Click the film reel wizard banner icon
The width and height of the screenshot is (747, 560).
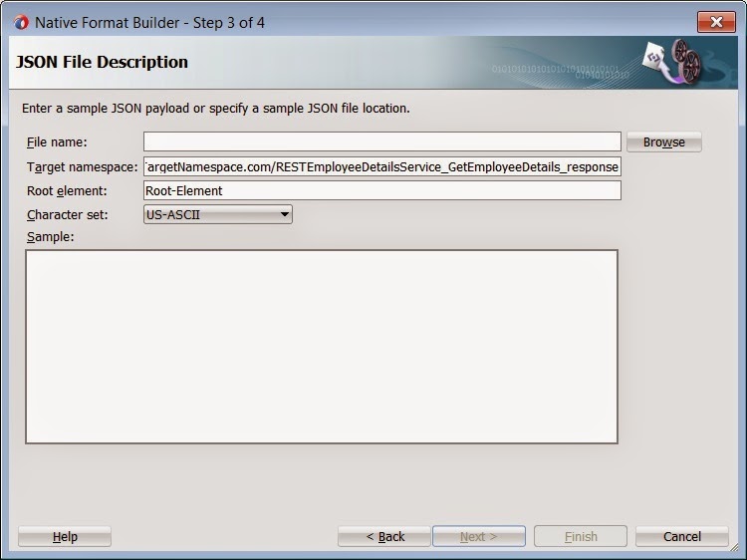tap(672, 62)
